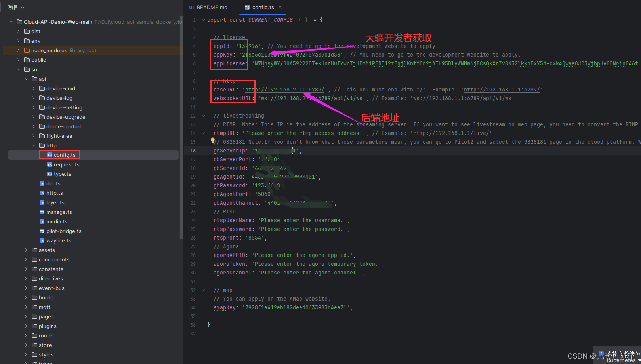Image resolution: width=641 pixels, height=364 pixels.
Task: Select the assets folder
Action: (47, 250)
